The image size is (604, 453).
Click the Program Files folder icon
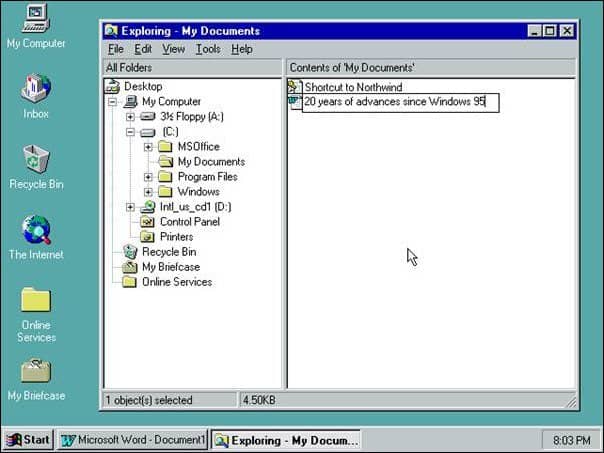point(165,177)
